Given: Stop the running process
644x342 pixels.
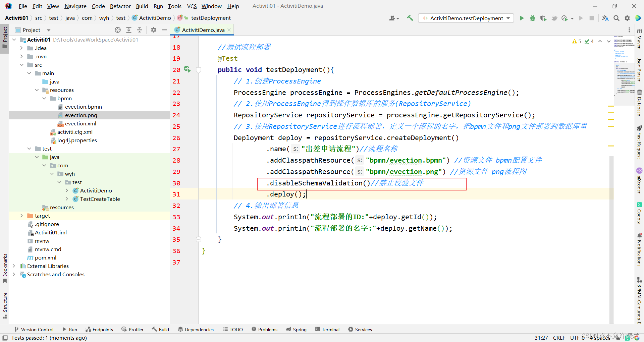Looking at the screenshot, I should point(592,18).
